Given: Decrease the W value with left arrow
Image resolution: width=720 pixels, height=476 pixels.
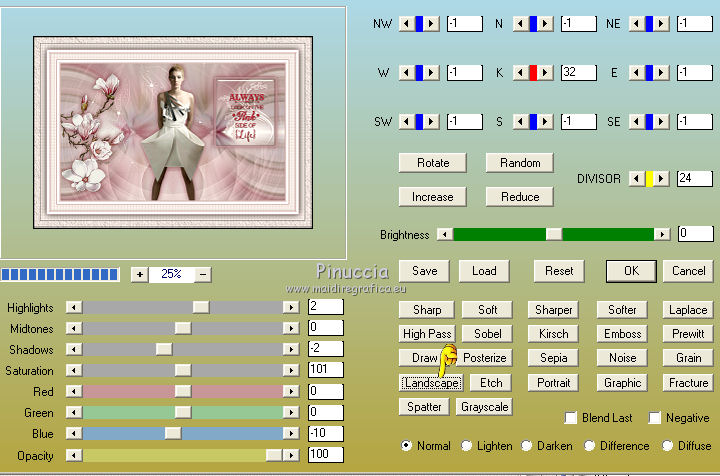Looking at the screenshot, I should pos(407,73).
